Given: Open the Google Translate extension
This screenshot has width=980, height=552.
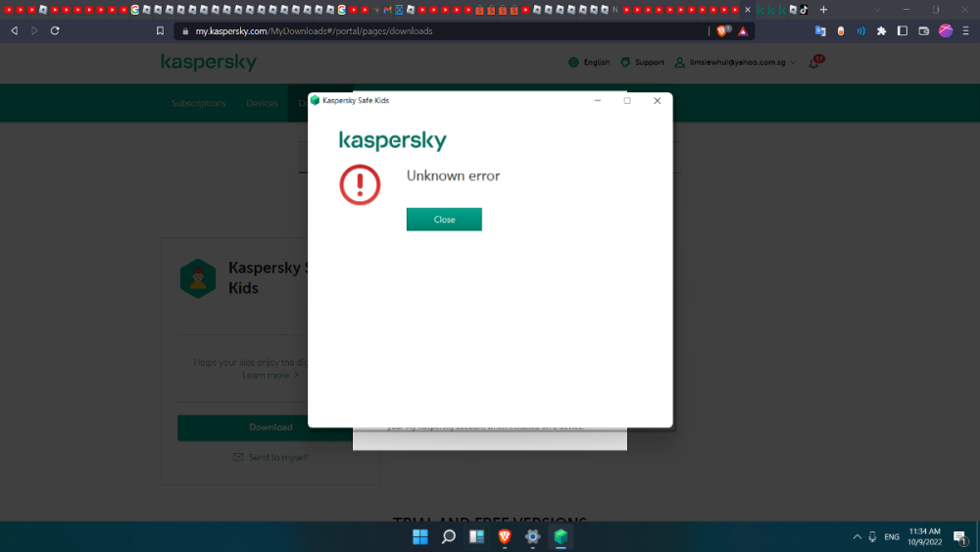Looking at the screenshot, I should 820,30.
